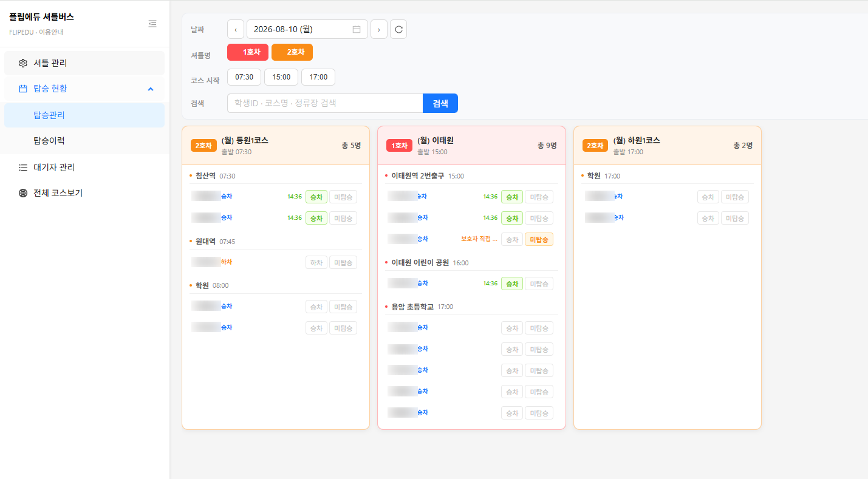Collapse the 탑승 현황 menu chevron

coord(151,89)
